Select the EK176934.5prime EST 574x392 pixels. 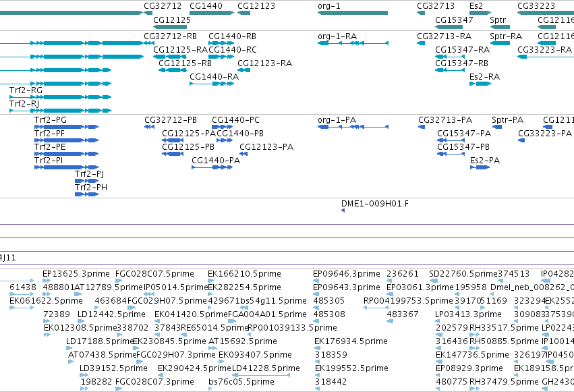click(x=317, y=348)
